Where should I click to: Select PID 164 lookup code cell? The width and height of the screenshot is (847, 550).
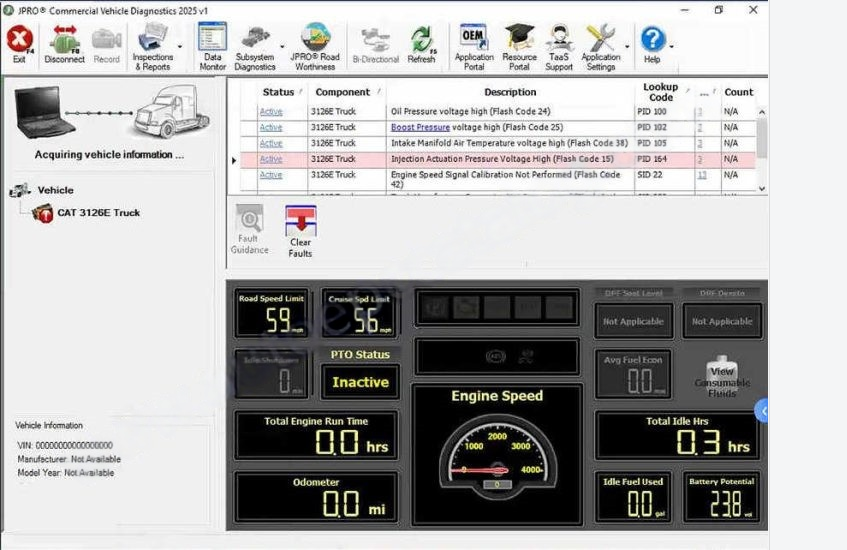pyautogui.click(x=664, y=159)
